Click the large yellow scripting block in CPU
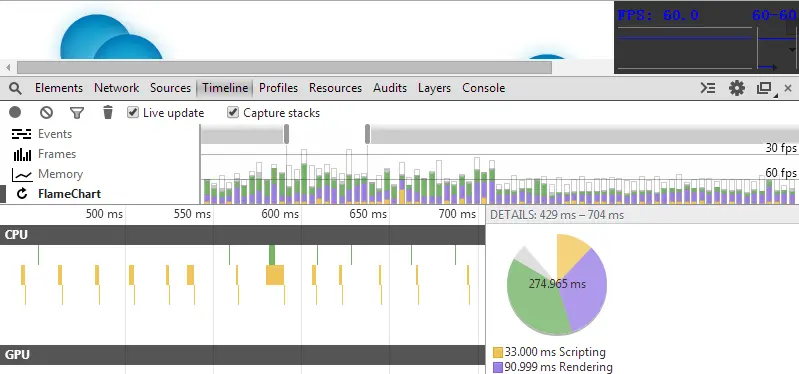Viewport: 799px width, 374px height. (275, 275)
